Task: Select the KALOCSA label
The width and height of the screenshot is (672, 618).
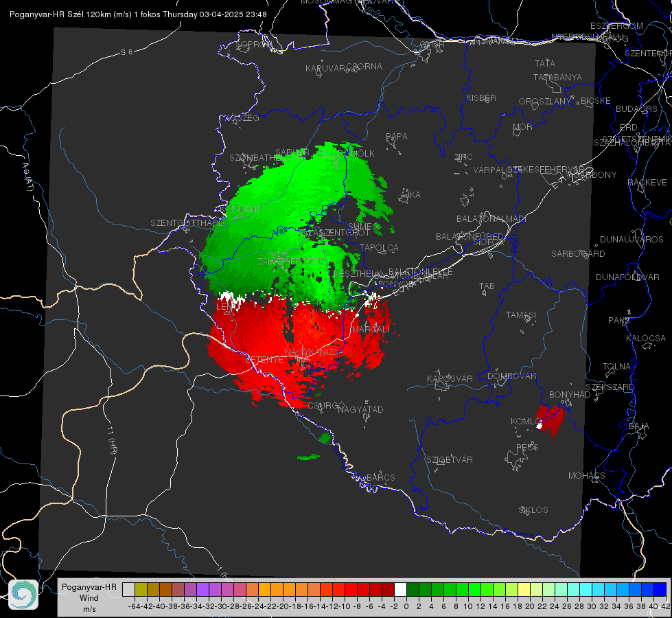Action: [x=646, y=338]
